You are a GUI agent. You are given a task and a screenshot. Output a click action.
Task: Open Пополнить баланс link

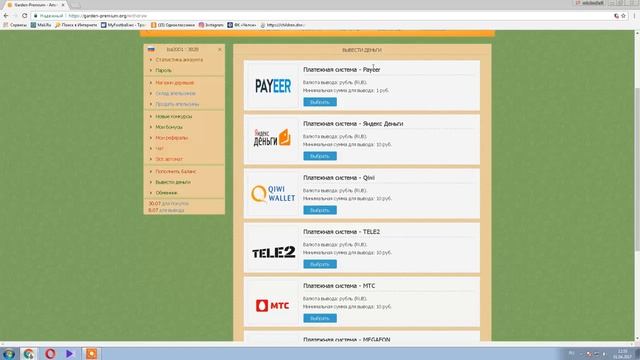(x=176, y=171)
